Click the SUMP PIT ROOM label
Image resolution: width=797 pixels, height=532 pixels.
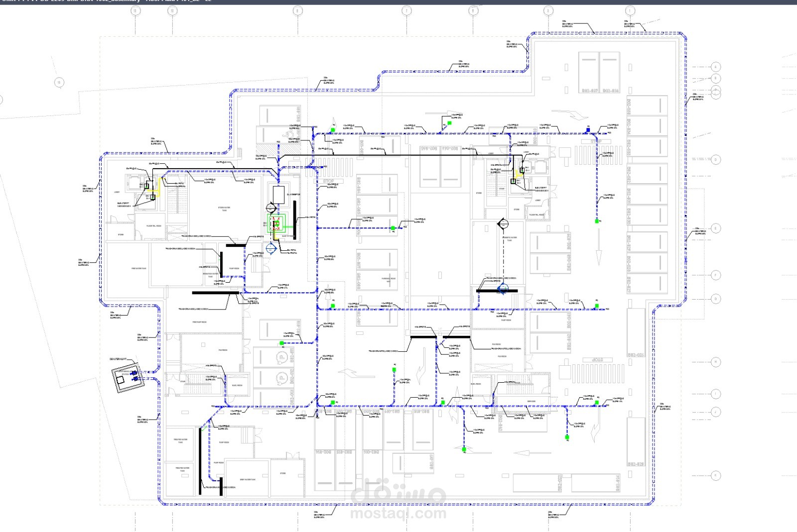pos(289,236)
